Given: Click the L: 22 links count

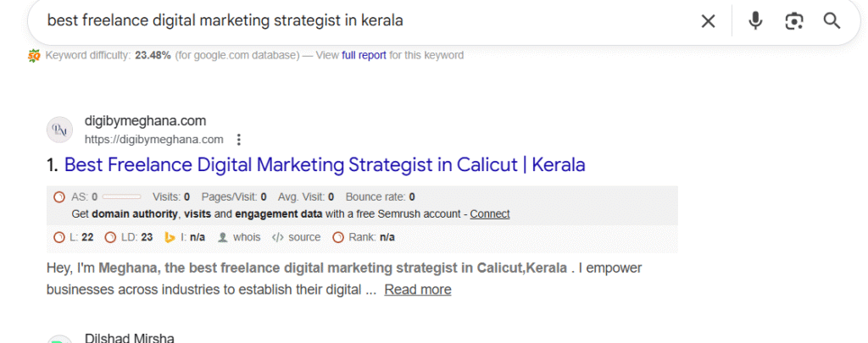Looking at the screenshot, I should tap(81, 237).
